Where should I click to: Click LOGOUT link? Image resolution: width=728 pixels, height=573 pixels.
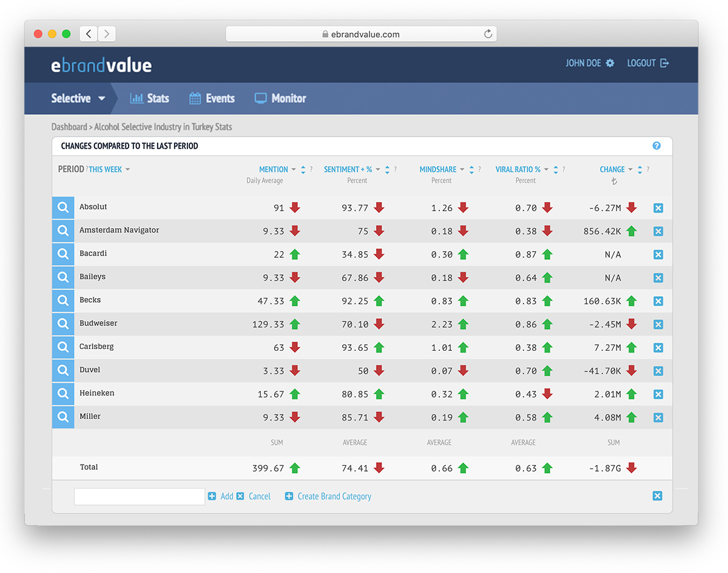(648, 63)
